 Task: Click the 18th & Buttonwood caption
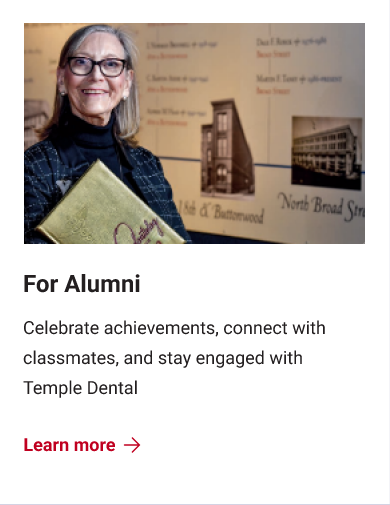pyautogui.click(x=222, y=212)
